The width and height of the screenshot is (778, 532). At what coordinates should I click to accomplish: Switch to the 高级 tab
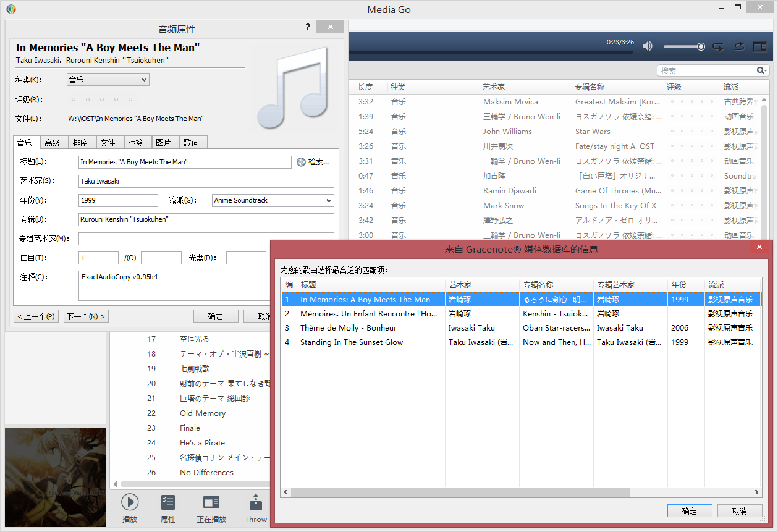(53, 143)
